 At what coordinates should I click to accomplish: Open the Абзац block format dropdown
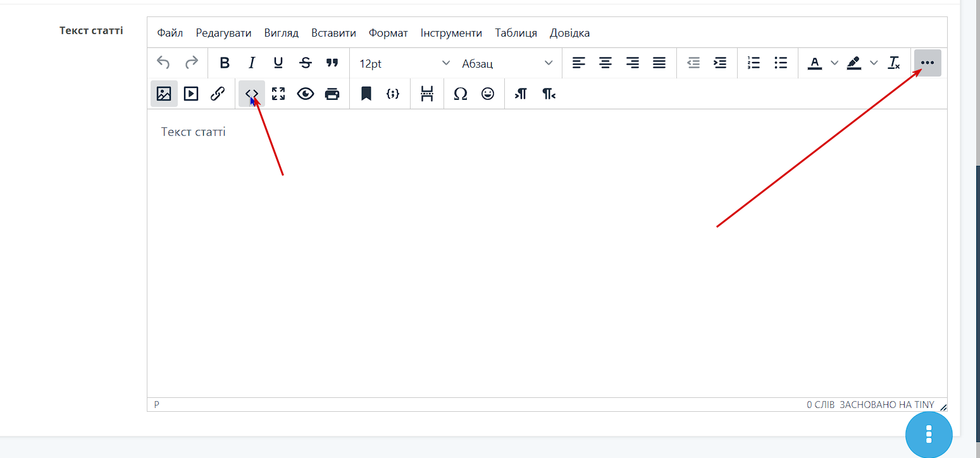pos(507,63)
